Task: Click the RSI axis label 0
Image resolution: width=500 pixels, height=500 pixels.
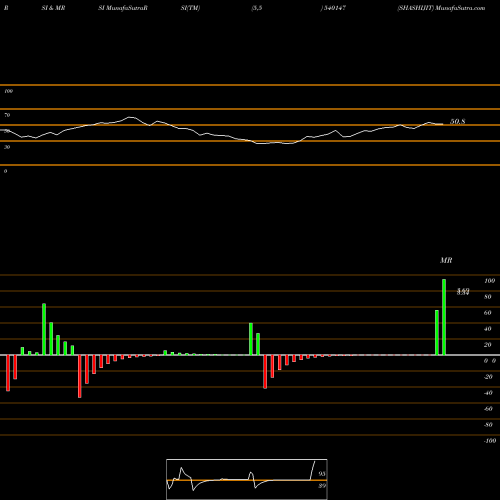Action: pos(5,171)
